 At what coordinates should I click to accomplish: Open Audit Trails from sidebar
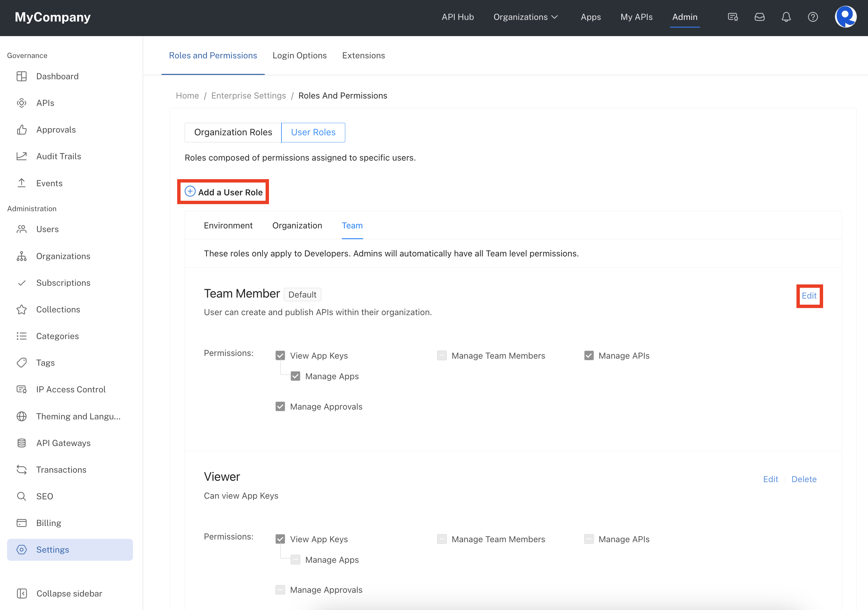[59, 157]
